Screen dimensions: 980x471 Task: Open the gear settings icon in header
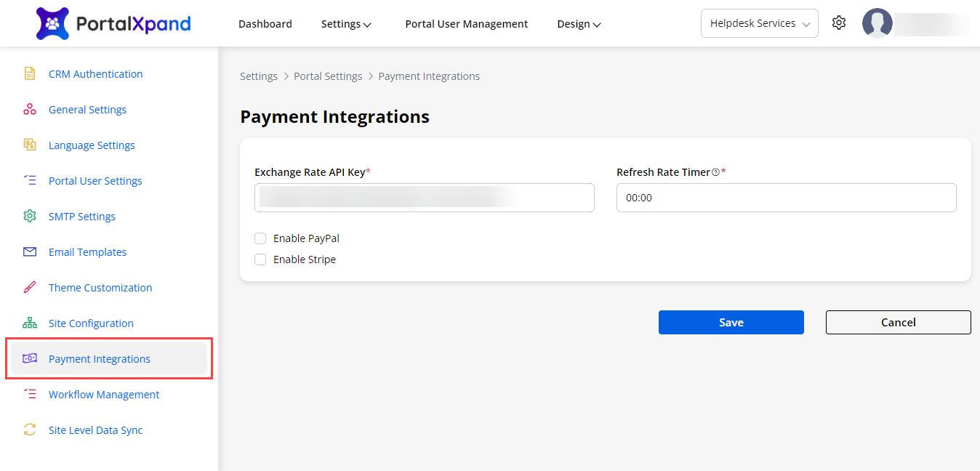click(x=839, y=23)
